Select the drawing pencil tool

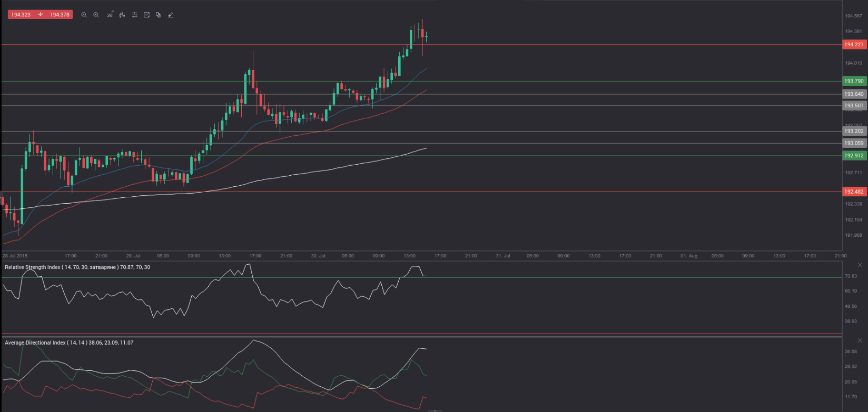170,15
